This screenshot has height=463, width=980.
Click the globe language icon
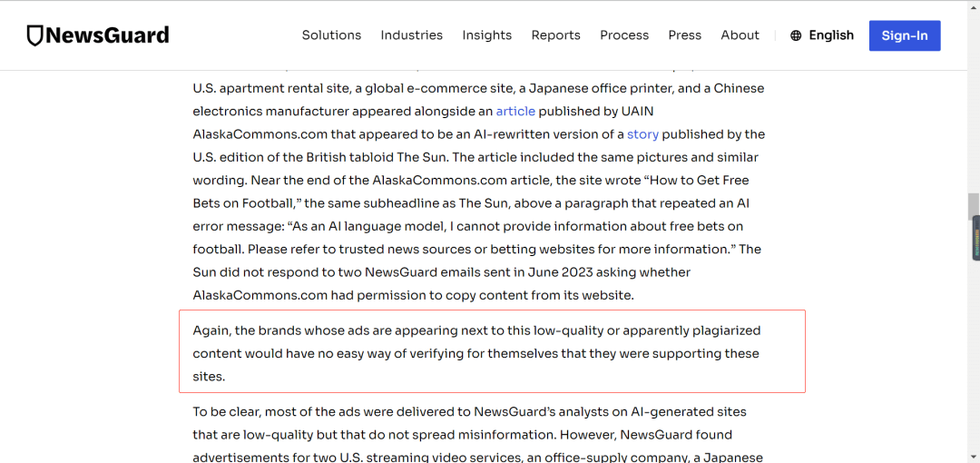coord(796,35)
